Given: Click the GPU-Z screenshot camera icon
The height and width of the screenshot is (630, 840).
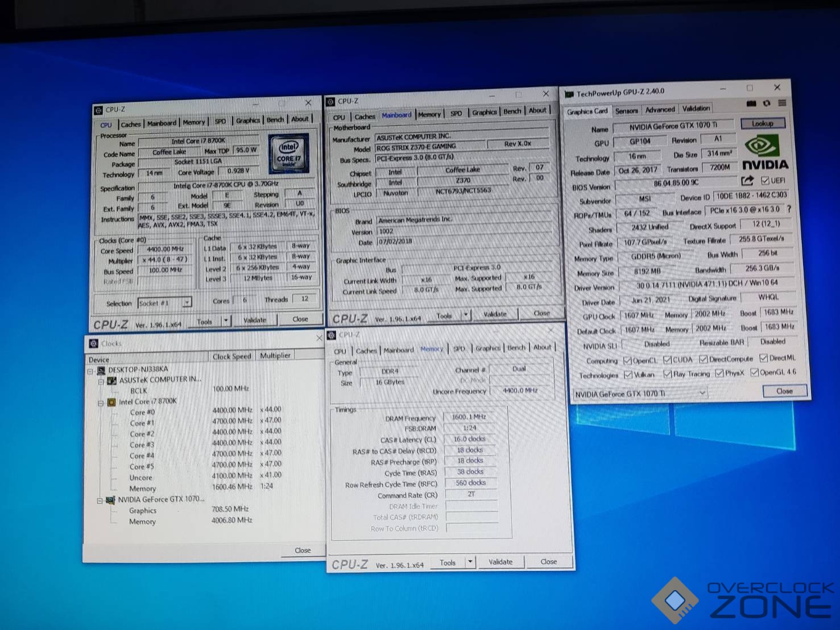Looking at the screenshot, I should point(751,103).
